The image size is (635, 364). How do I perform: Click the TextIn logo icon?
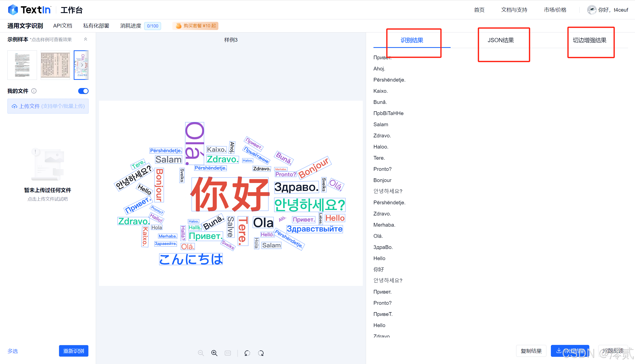point(13,9)
